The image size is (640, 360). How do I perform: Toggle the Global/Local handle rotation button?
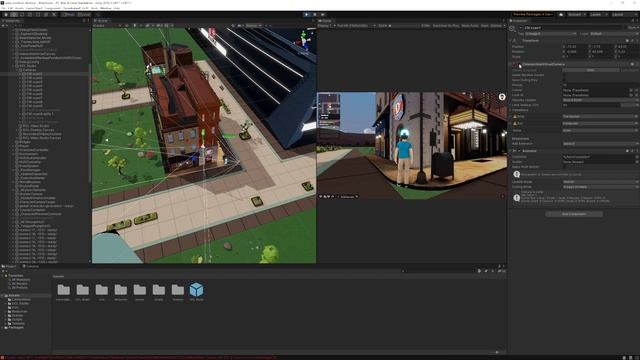(x=84, y=14)
